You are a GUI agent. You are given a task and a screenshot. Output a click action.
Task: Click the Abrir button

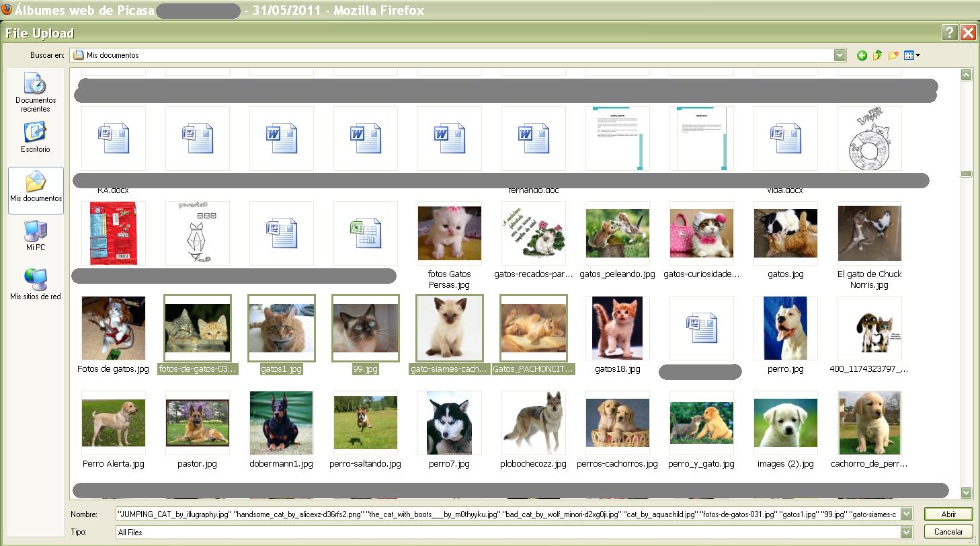(948, 514)
